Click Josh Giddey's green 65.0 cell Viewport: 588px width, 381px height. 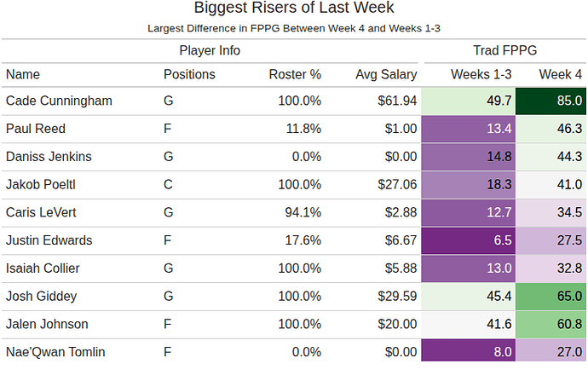tap(551, 297)
